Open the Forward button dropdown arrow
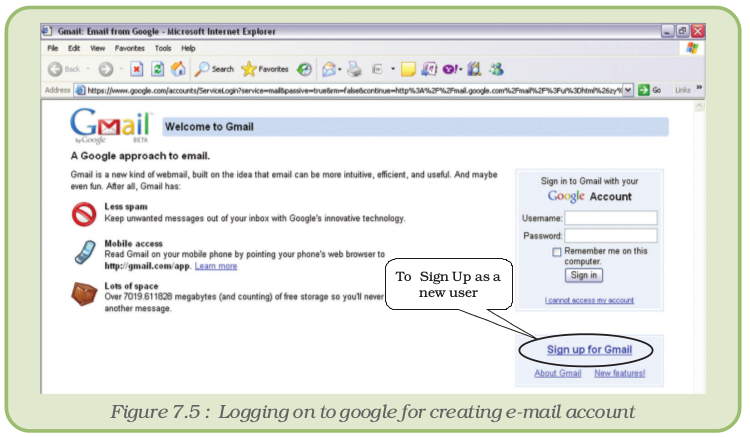The width and height of the screenshot is (750, 437). pos(121,69)
